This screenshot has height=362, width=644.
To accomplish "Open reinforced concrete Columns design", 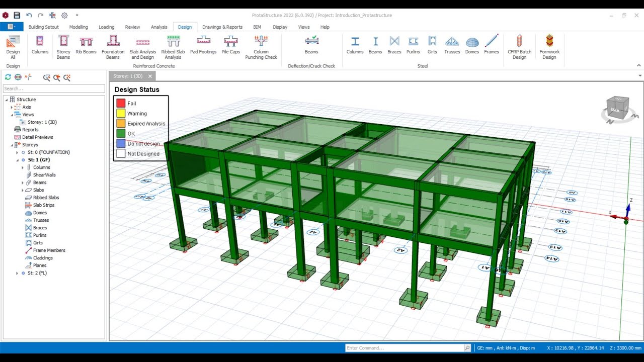I will pyautogui.click(x=40, y=45).
